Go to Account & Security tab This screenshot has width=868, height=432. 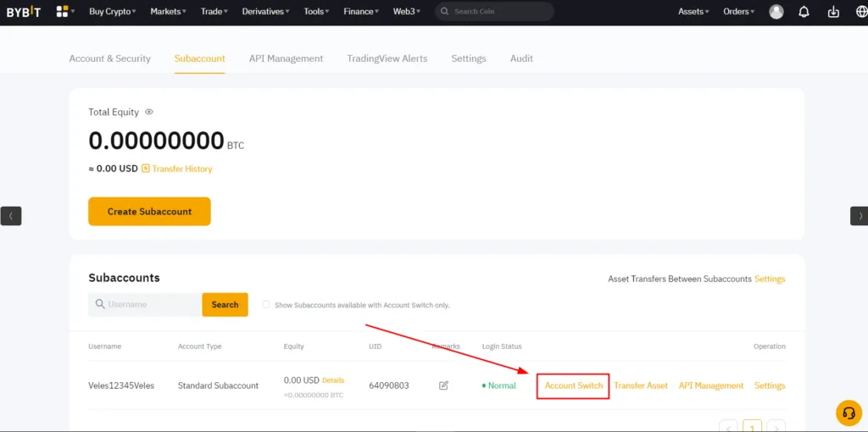[109, 58]
